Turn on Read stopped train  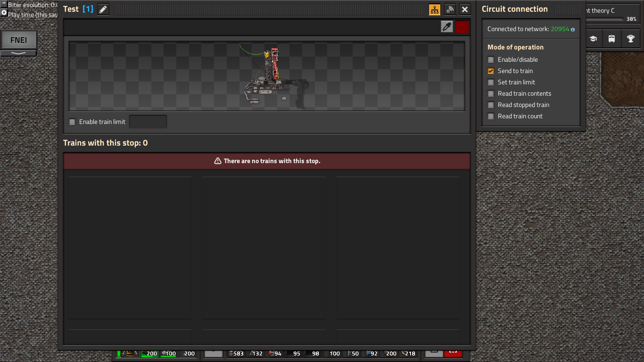tap(491, 105)
